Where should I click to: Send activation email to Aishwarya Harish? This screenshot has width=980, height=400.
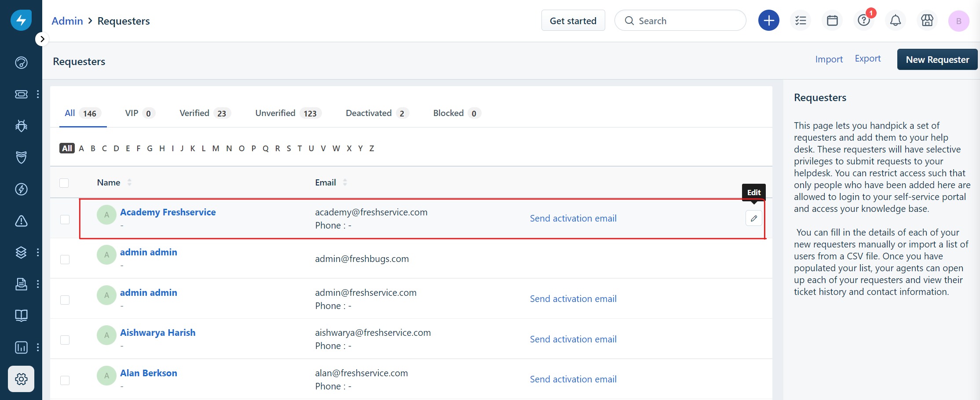coord(573,339)
